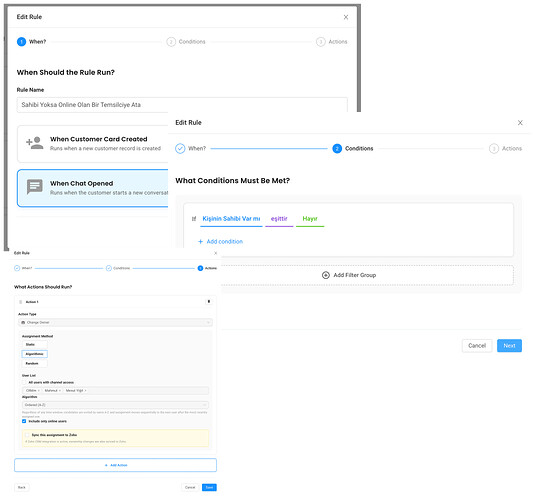
Task: Open the Algorithm dropdown
Action: (x=115, y=405)
